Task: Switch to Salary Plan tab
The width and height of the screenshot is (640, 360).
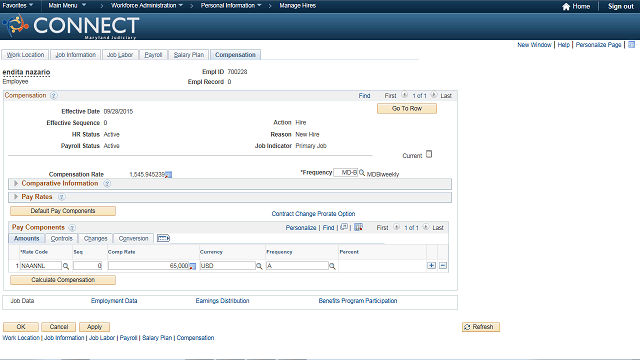Action: 189,55
